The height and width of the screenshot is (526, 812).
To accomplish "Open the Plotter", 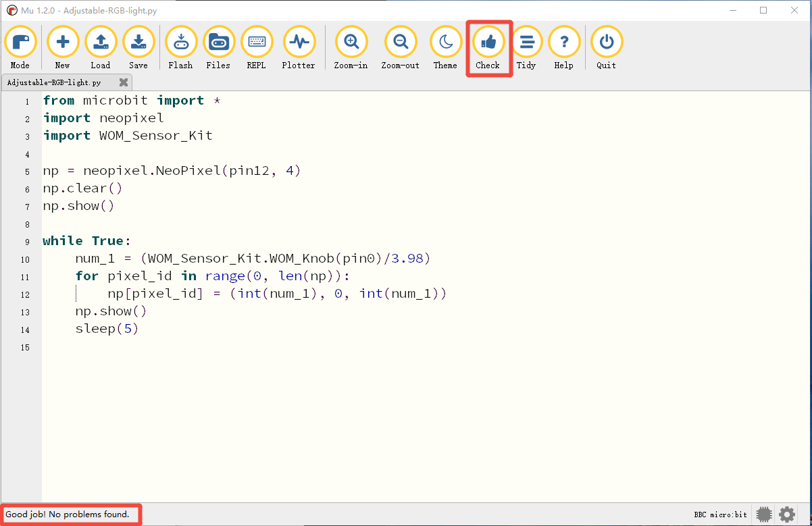I will pyautogui.click(x=299, y=48).
